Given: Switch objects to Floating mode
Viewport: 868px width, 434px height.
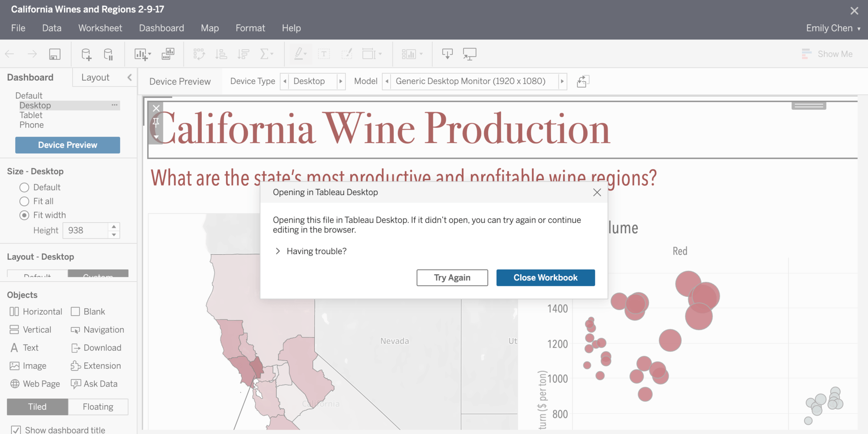Looking at the screenshot, I should click(98, 407).
